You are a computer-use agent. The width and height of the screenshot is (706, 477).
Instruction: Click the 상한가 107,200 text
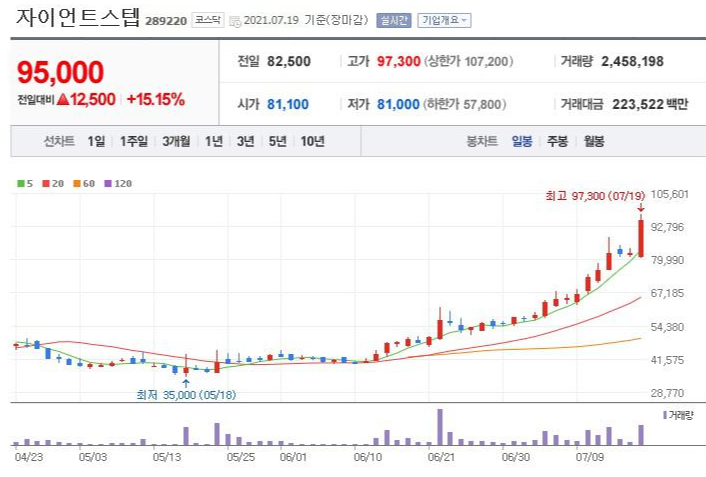pyautogui.click(x=468, y=61)
